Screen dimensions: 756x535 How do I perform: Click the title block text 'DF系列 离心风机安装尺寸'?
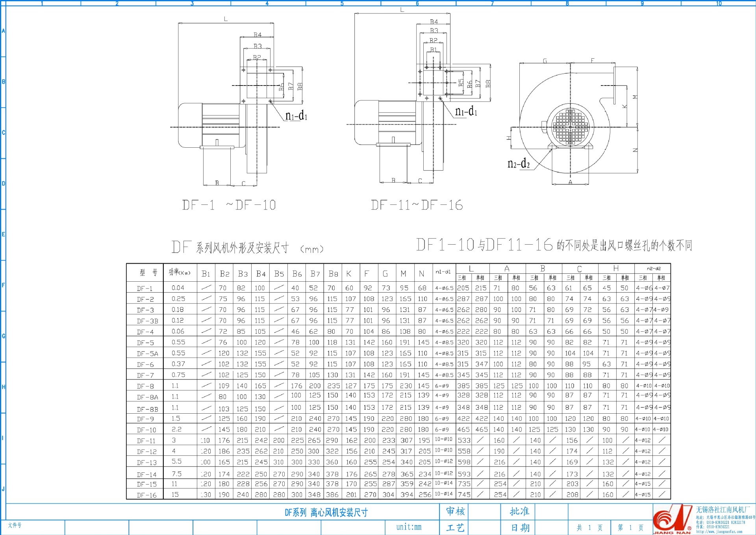point(326,513)
